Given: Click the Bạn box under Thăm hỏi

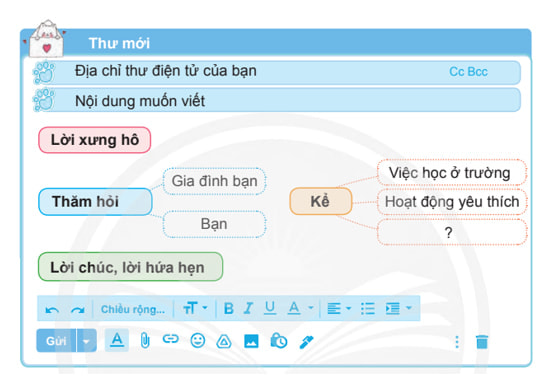Looking at the screenshot, I should [214, 224].
